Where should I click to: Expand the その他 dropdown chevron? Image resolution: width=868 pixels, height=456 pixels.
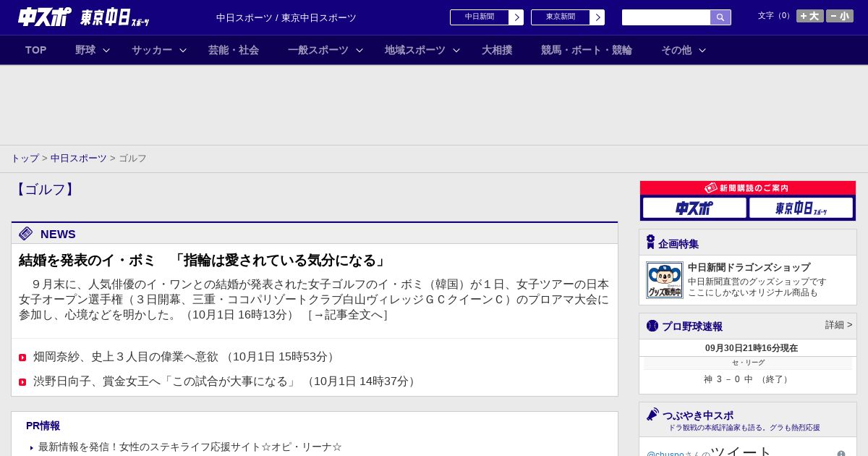click(702, 50)
